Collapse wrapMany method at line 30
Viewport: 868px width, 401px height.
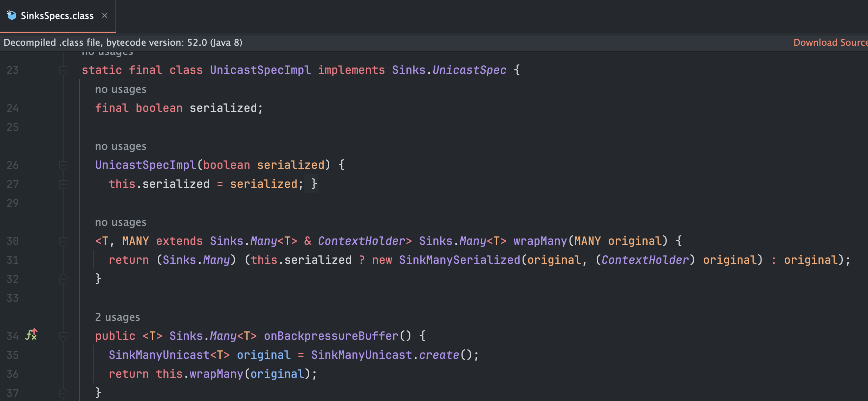[x=63, y=241]
